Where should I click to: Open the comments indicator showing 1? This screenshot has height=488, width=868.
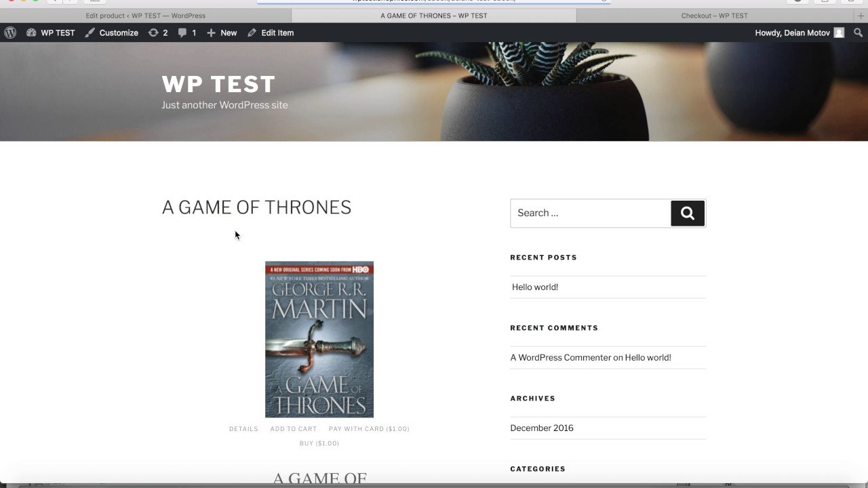tap(187, 33)
